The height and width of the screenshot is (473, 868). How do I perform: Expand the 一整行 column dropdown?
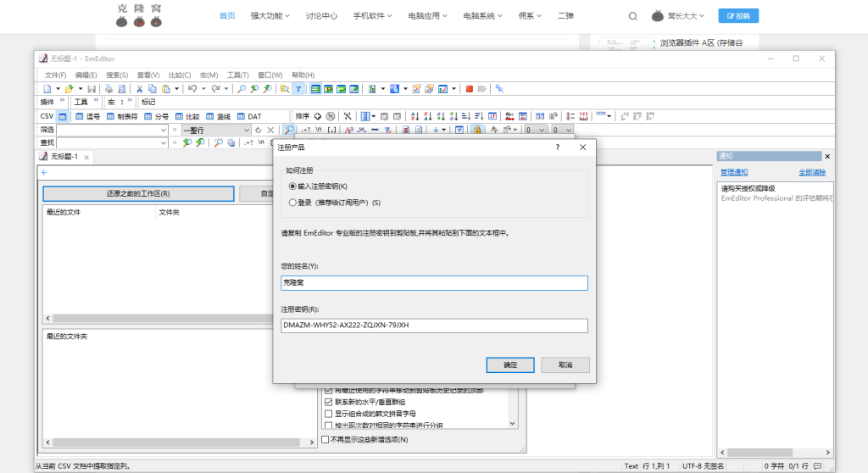[x=247, y=130]
